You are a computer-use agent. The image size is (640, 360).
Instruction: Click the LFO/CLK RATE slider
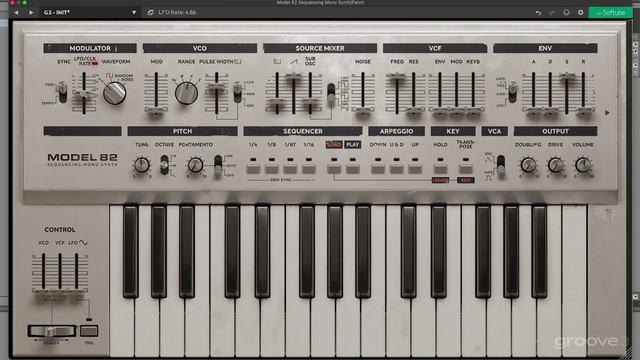click(84, 94)
